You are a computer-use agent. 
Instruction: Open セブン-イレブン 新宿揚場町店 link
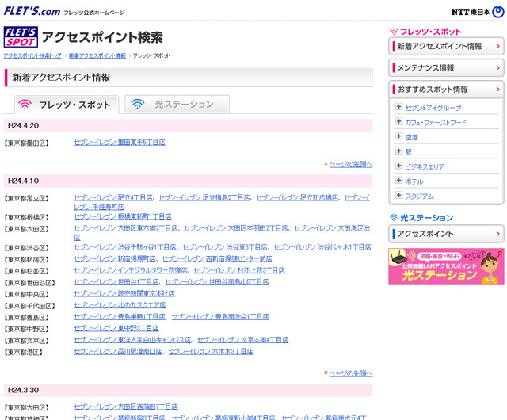tap(115, 259)
